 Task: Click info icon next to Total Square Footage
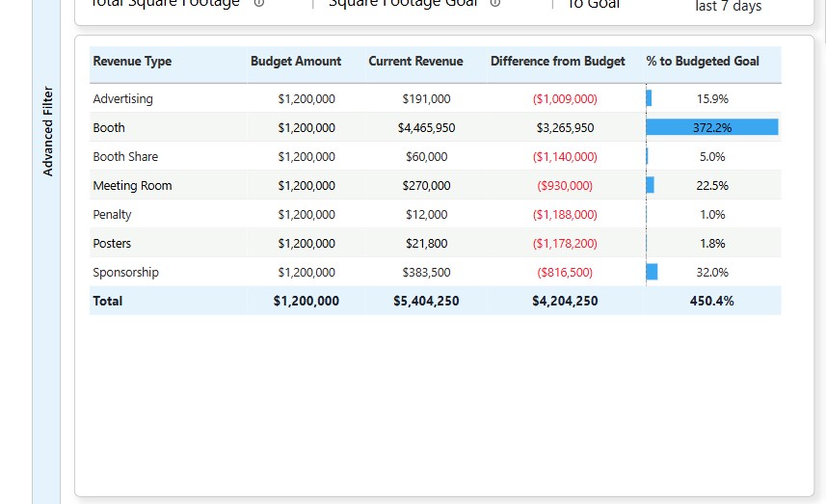(x=258, y=3)
